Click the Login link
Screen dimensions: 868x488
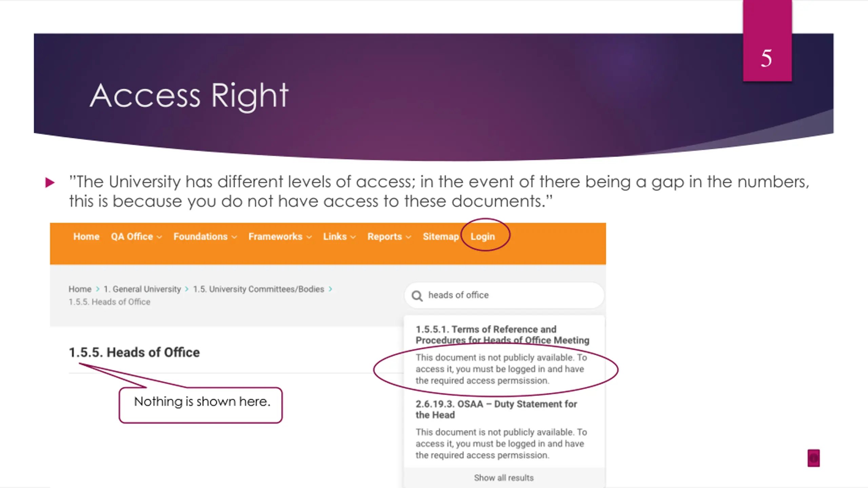[x=482, y=237]
